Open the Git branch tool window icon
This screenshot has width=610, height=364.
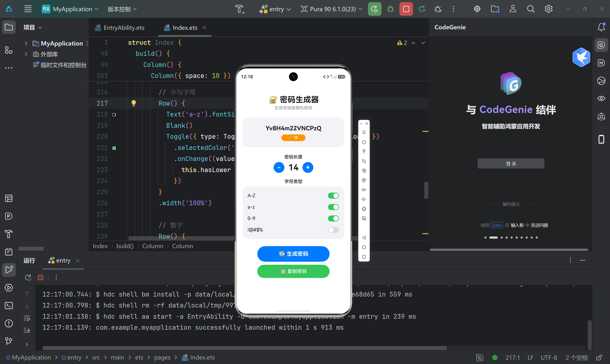[9, 341]
